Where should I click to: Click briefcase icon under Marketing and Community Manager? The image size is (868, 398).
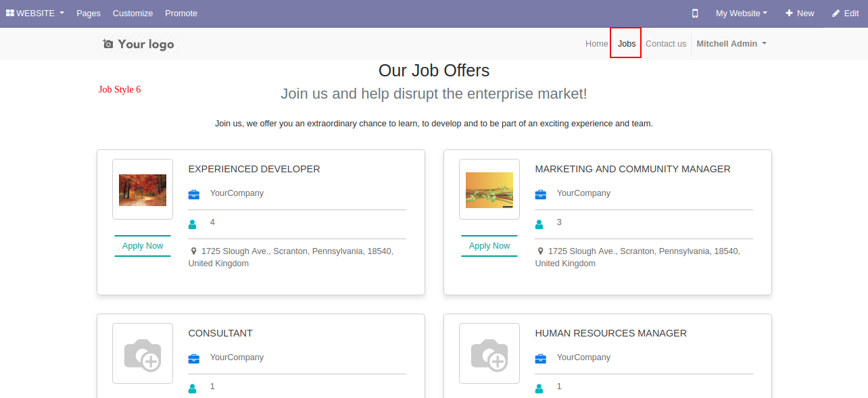click(x=541, y=195)
